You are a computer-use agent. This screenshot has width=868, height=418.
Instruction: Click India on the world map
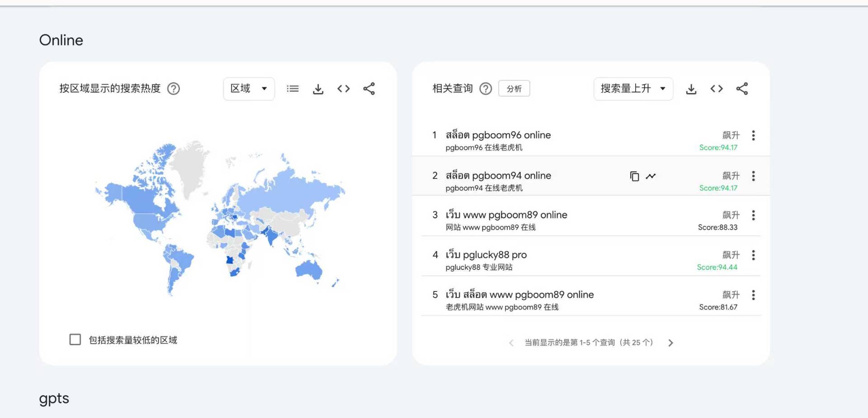pos(271,235)
